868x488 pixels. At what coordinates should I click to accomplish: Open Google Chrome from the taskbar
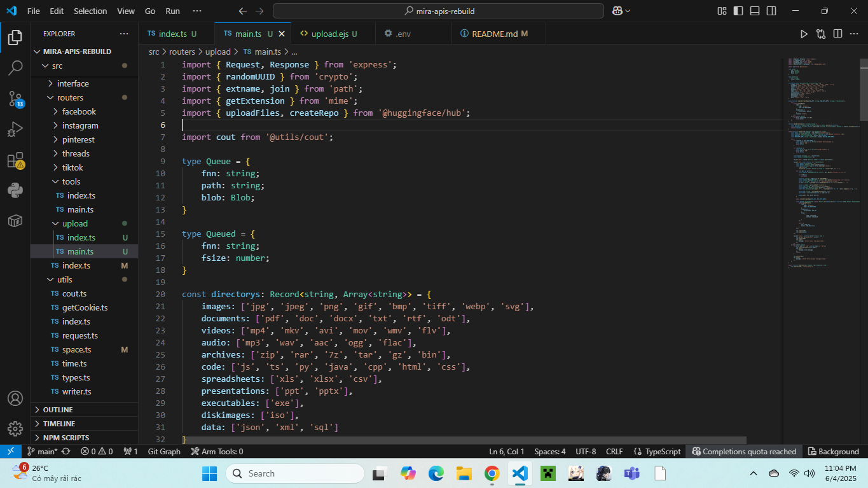coord(492,473)
